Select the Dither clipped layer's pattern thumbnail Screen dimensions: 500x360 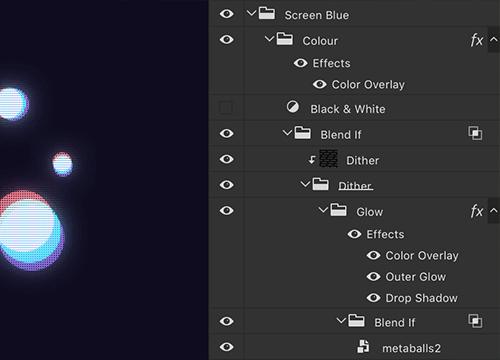click(x=328, y=158)
